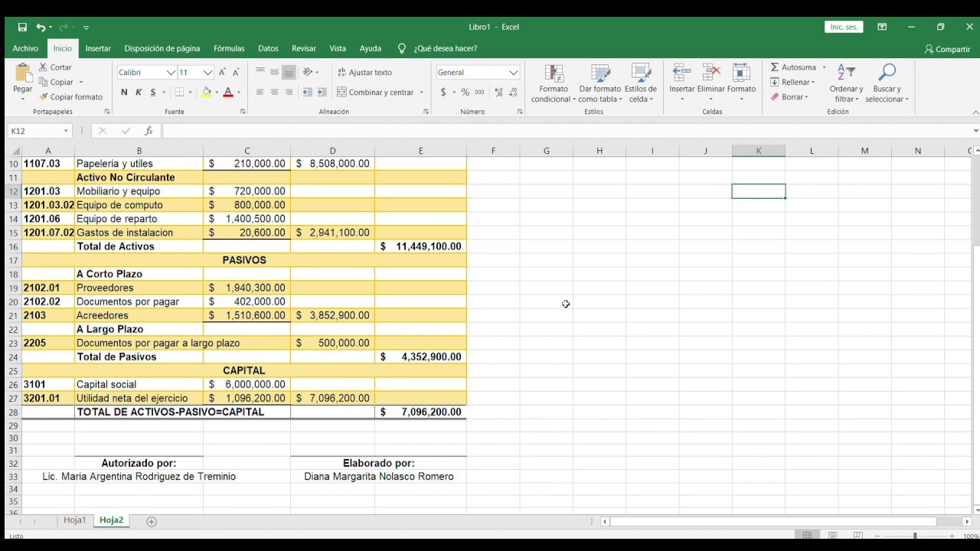Screen dimensions: 980x551
Task: Open Dar formato como tabla
Action: click(600, 83)
